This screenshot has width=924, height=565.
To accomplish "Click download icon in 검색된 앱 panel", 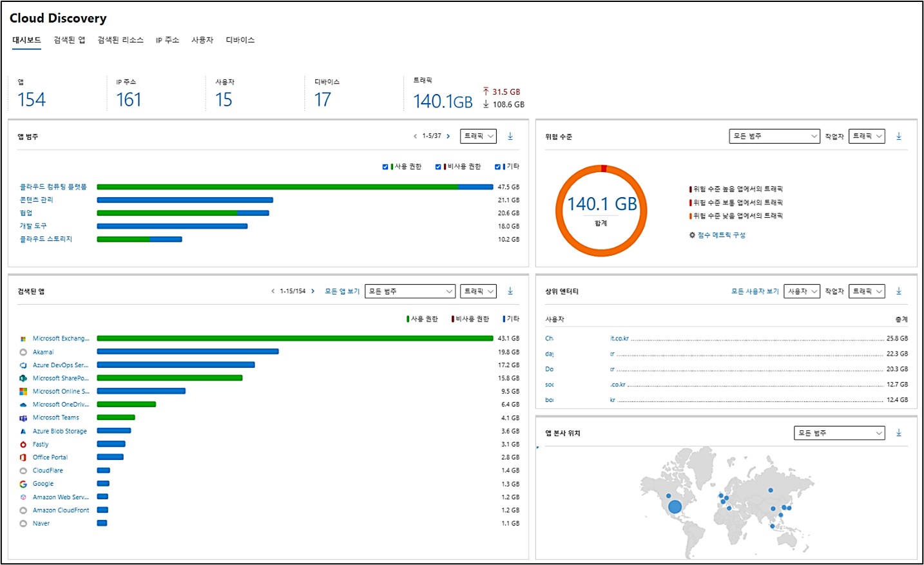I will pyautogui.click(x=510, y=291).
